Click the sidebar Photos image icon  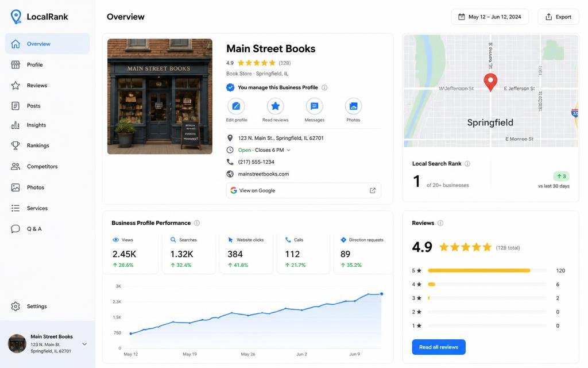(x=16, y=187)
